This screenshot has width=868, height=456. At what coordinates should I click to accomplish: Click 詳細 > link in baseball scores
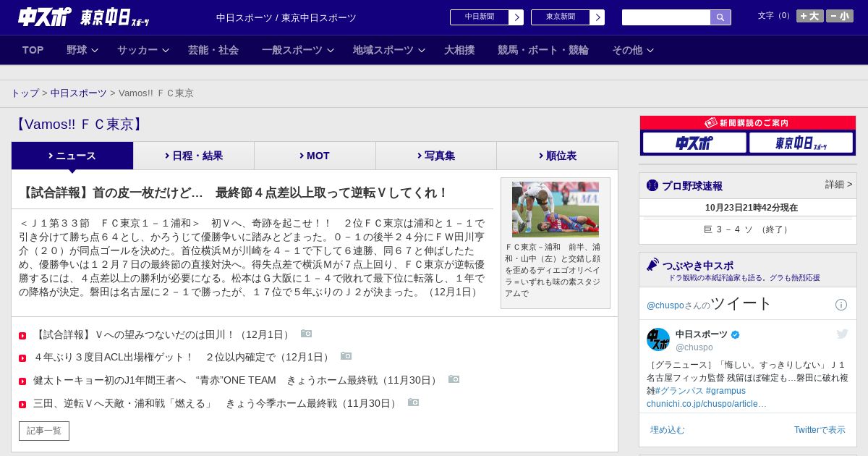click(x=838, y=185)
